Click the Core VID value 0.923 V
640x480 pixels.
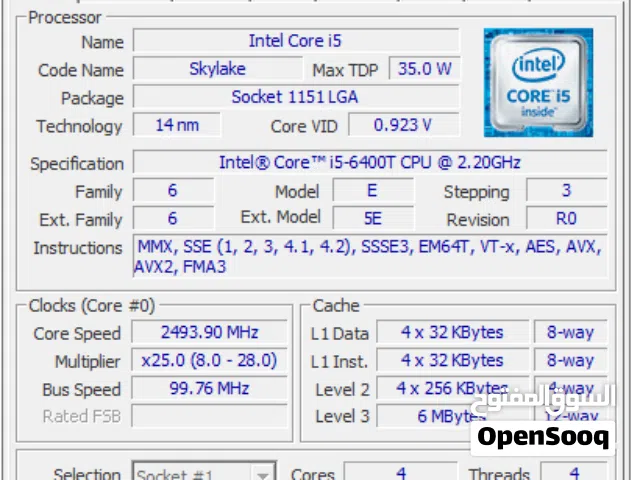(404, 125)
